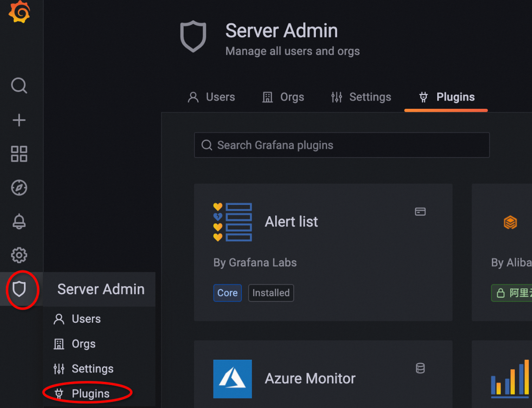Open the Grafana home logo

tap(19, 12)
